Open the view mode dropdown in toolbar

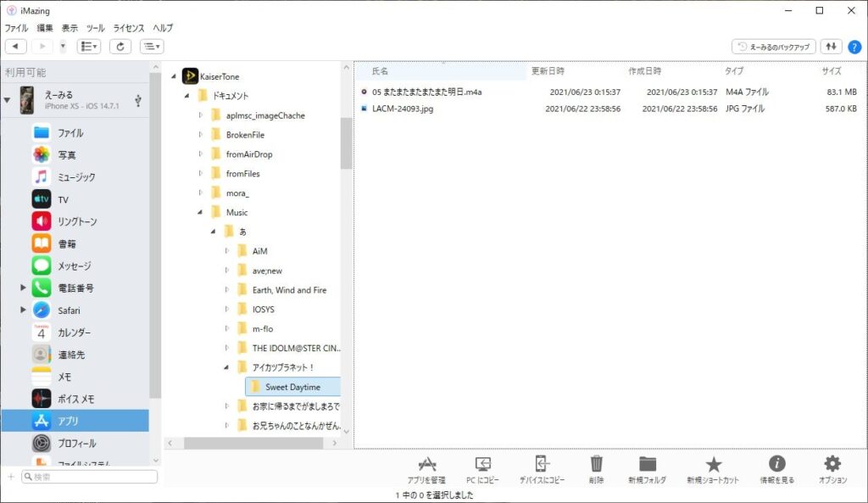[x=89, y=47]
